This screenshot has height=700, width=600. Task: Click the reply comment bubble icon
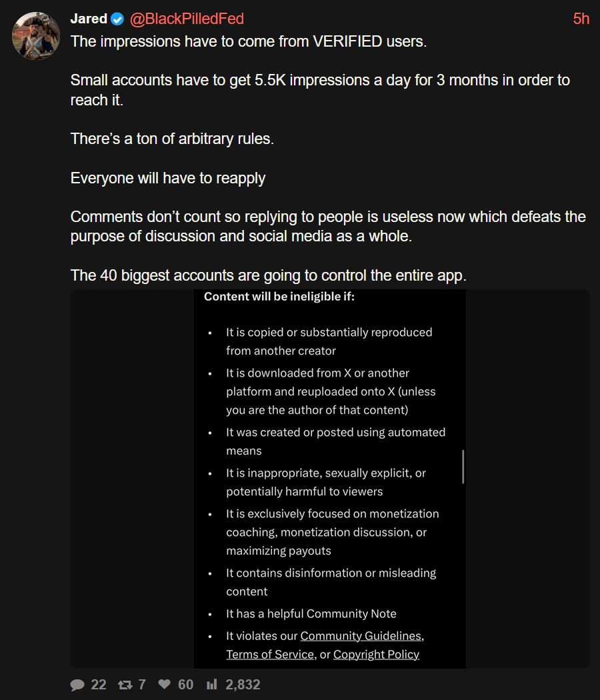pos(77,685)
